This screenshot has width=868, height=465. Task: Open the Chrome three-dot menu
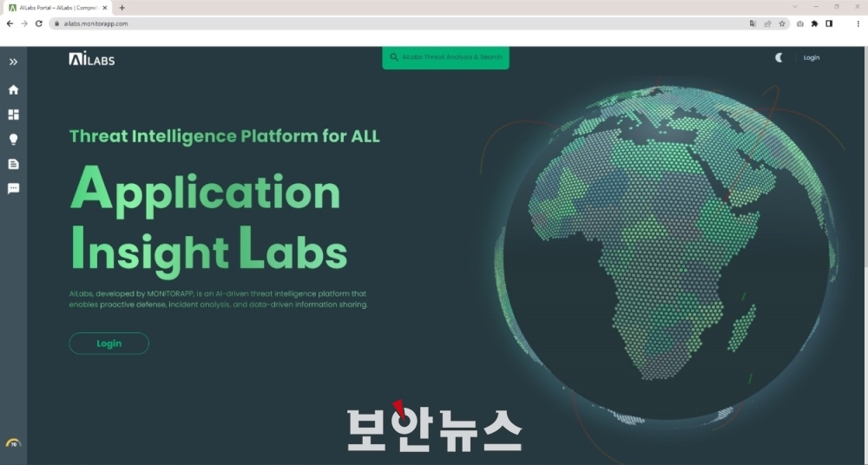858,23
